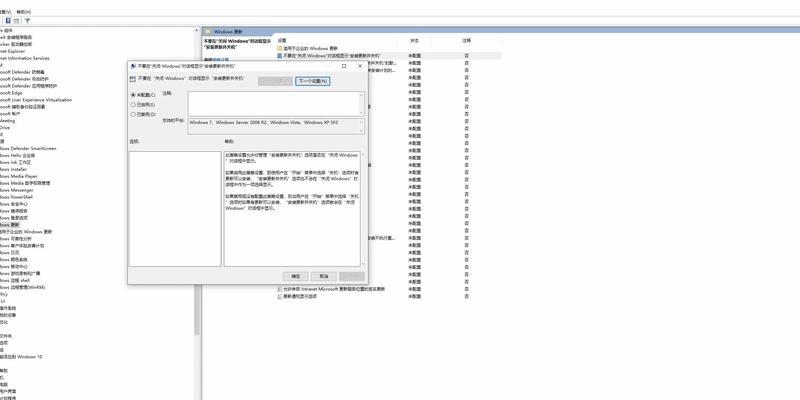Click the supported platforms box listing Windows 7
Image resolution: width=800 pixels, height=400 pixels.
(276, 127)
